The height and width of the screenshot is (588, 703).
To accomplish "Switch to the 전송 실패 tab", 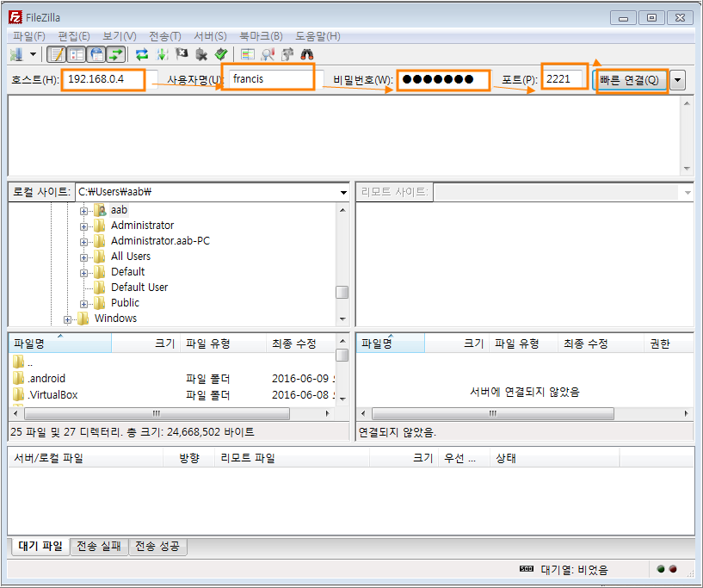I will tap(99, 547).
